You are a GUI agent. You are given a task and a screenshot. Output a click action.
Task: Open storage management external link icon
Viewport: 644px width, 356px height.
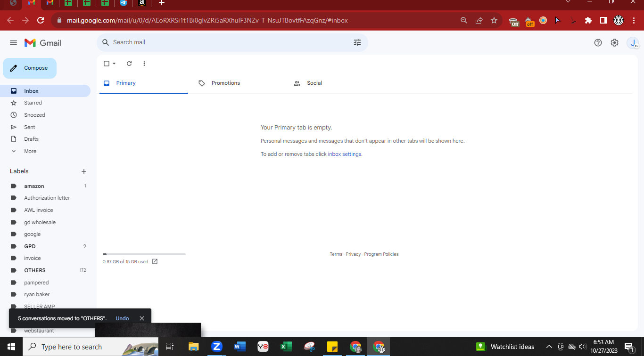[155, 262]
